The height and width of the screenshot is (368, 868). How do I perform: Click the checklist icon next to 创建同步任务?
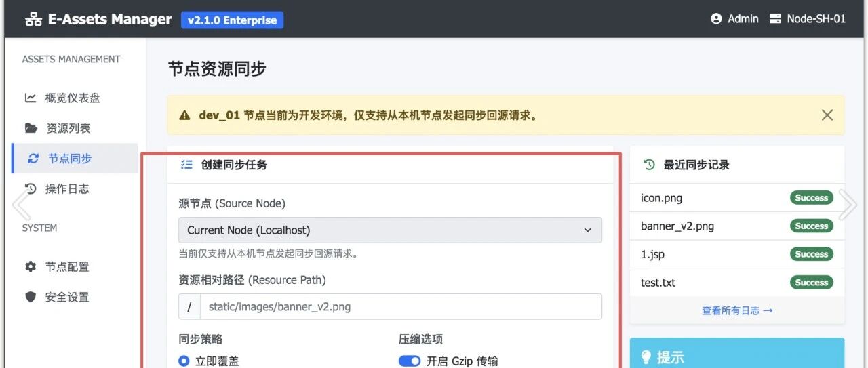pyautogui.click(x=186, y=164)
